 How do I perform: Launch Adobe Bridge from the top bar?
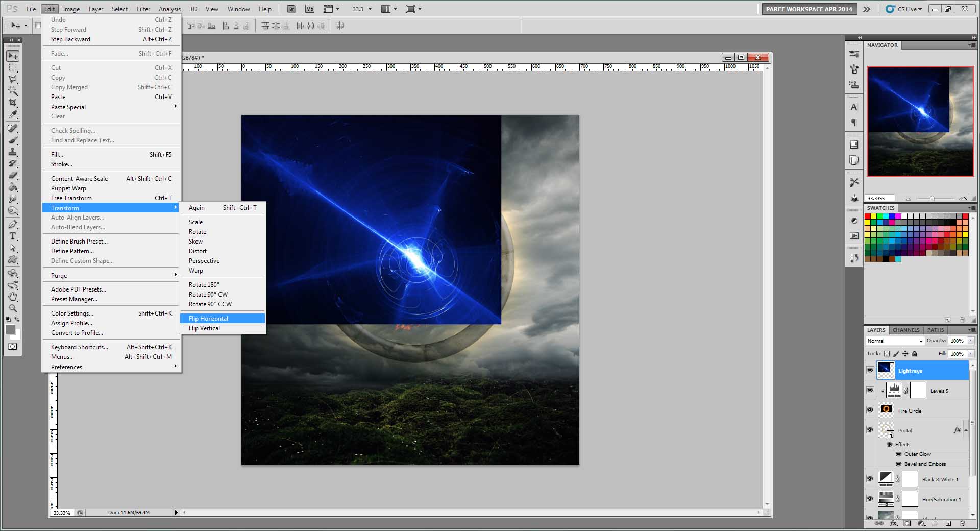(291, 9)
